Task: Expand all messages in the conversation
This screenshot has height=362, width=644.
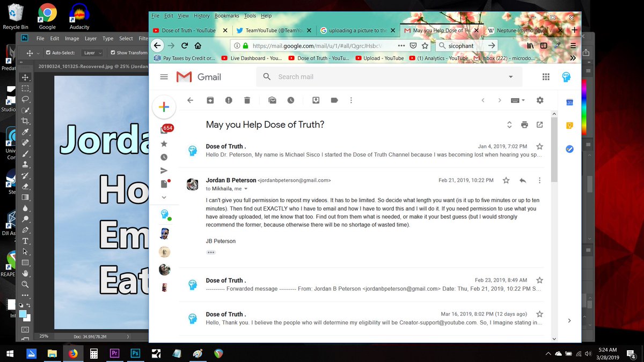Action: point(509,125)
